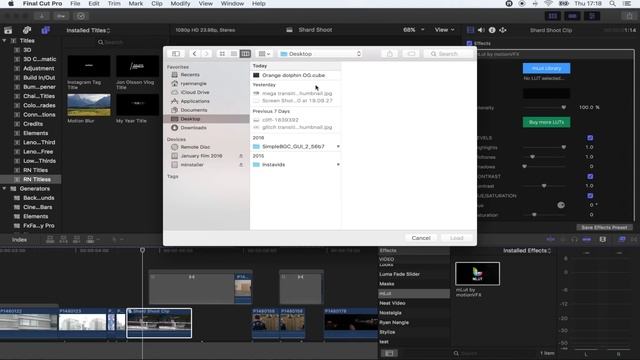The height and width of the screenshot is (360, 640).
Task: Open Installed Titles popup
Action: [x=88, y=30]
